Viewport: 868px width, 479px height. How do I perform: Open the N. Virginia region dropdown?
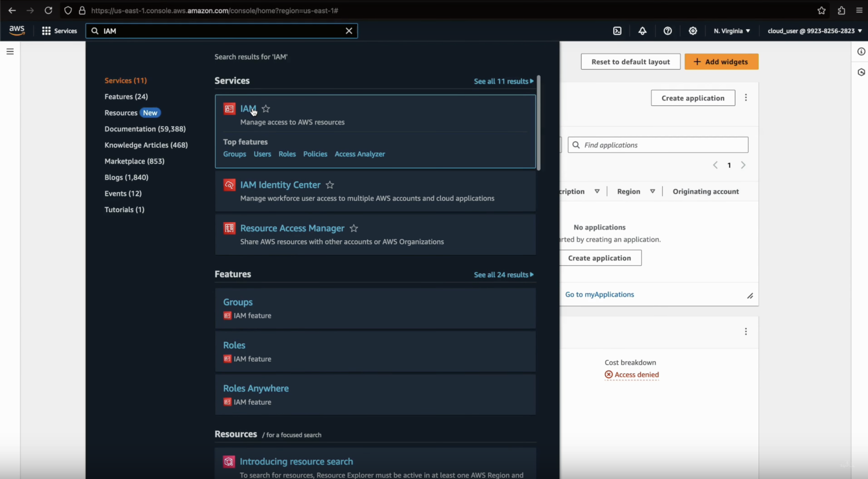[732, 31]
